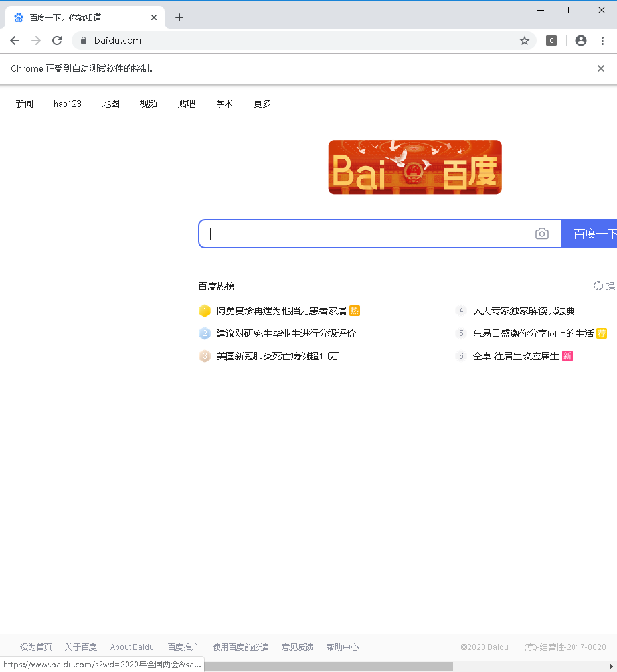
Task: Open hot topic 人大专家独家解读民法典
Action: pyautogui.click(x=523, y=311)
